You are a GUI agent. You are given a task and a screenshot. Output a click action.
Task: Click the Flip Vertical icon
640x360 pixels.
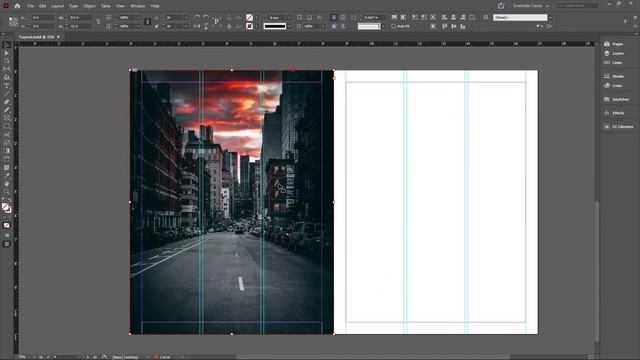click(x=206, y=26)
